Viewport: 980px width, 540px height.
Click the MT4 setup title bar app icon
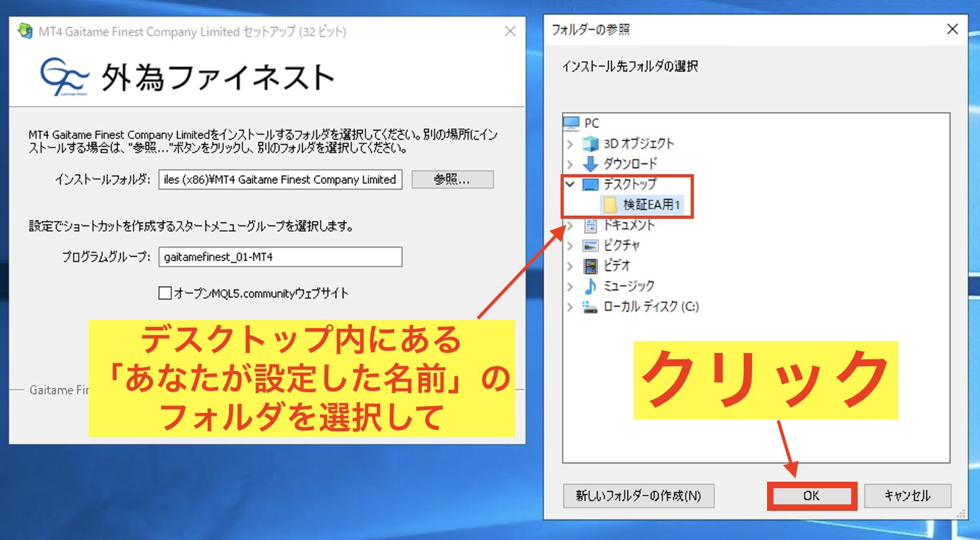pos(25,31)
